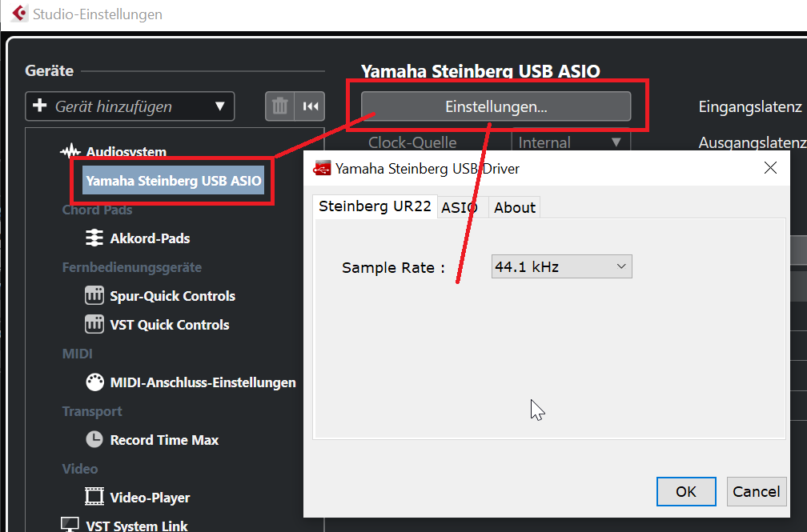Click the Akkord-Pads icon
Image resolution: width=807 pixels, height=532 pixels.
pyautogui.click(x=94, y=238)
